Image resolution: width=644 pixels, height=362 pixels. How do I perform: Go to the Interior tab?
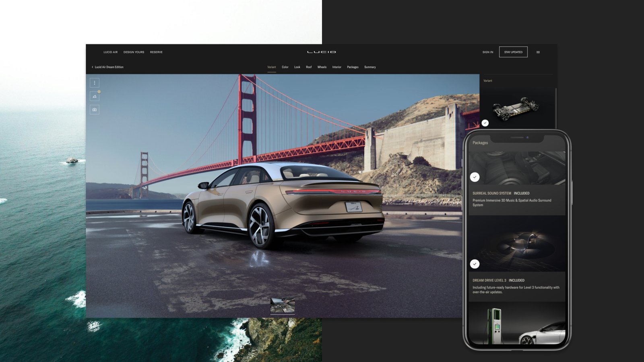click(337, 67)
